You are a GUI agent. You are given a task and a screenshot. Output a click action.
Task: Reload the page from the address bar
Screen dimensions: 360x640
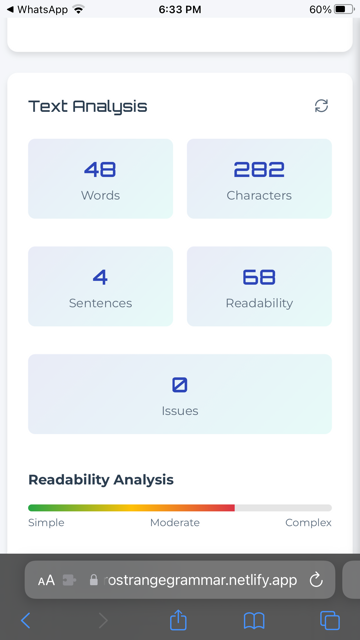click(316, 580)
